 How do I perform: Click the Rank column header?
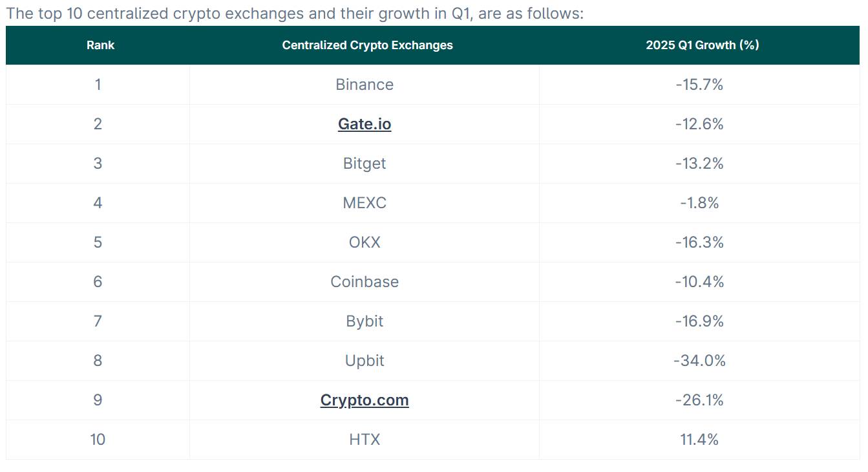[100, 45]
